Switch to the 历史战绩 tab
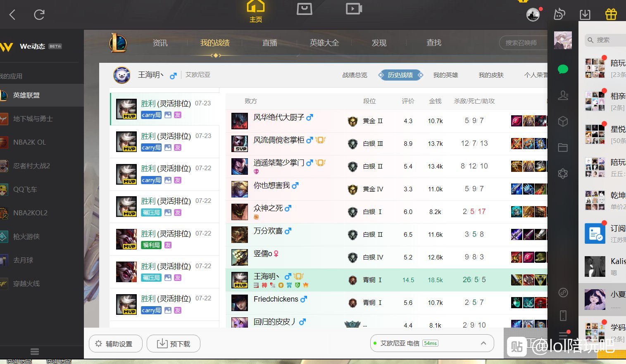This screenshot has width=626, height=364. 400,75
